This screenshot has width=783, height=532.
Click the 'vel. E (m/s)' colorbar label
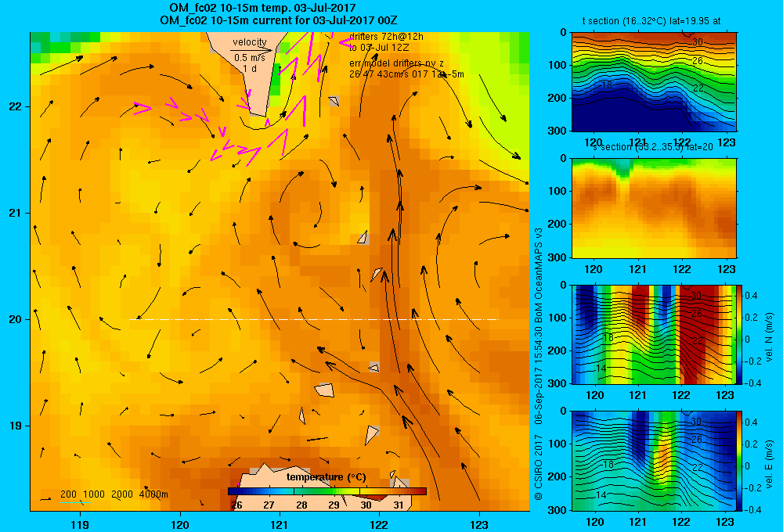[770, 463]
